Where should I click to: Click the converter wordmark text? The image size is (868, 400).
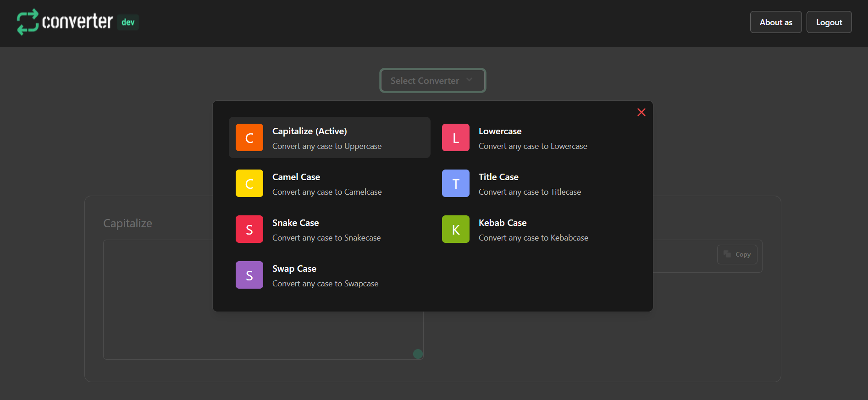pyautogui.click(x=77, y=22)
